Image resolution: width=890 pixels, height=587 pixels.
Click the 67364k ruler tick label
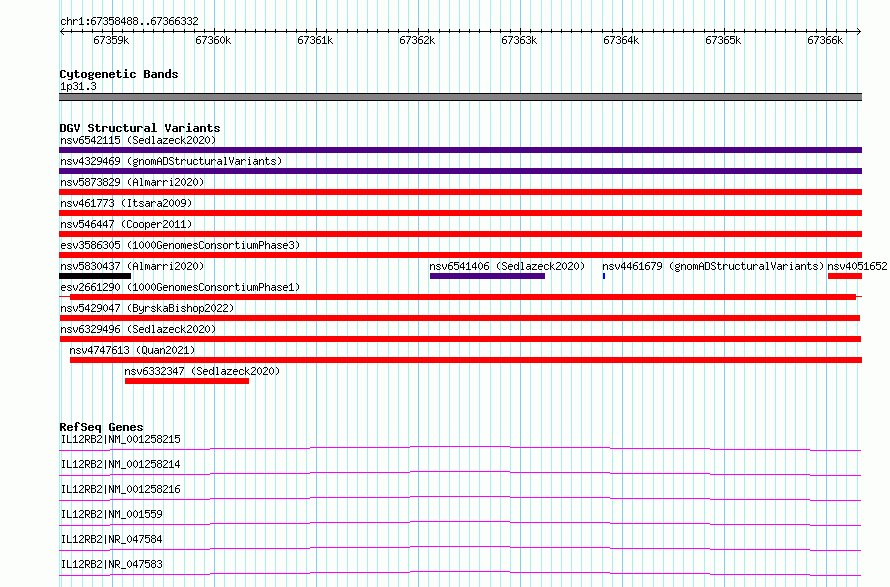[x=621, y=40]
